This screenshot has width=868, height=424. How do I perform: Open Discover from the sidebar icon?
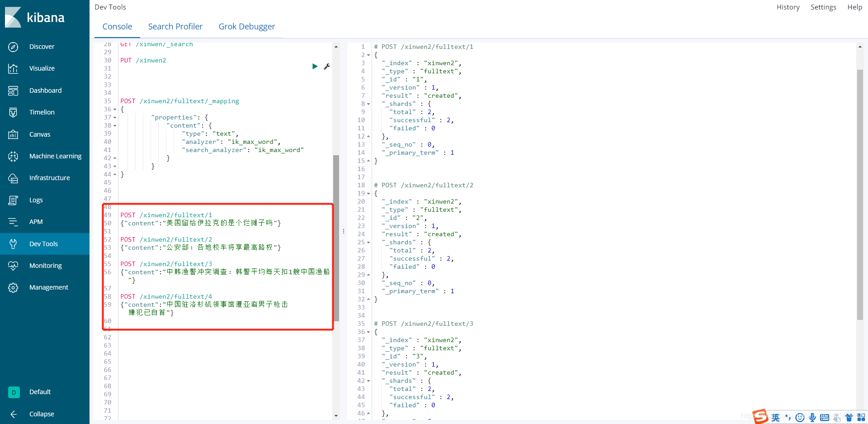point(13,47)
